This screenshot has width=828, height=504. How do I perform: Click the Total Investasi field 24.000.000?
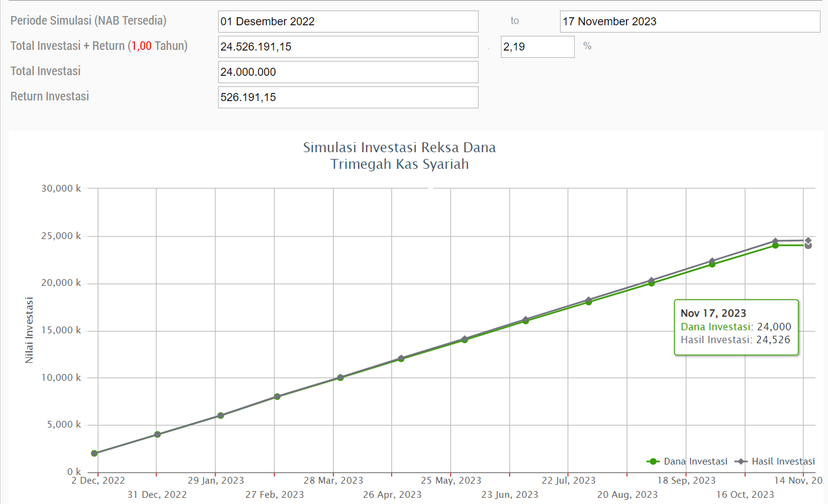tap(348, 72)
